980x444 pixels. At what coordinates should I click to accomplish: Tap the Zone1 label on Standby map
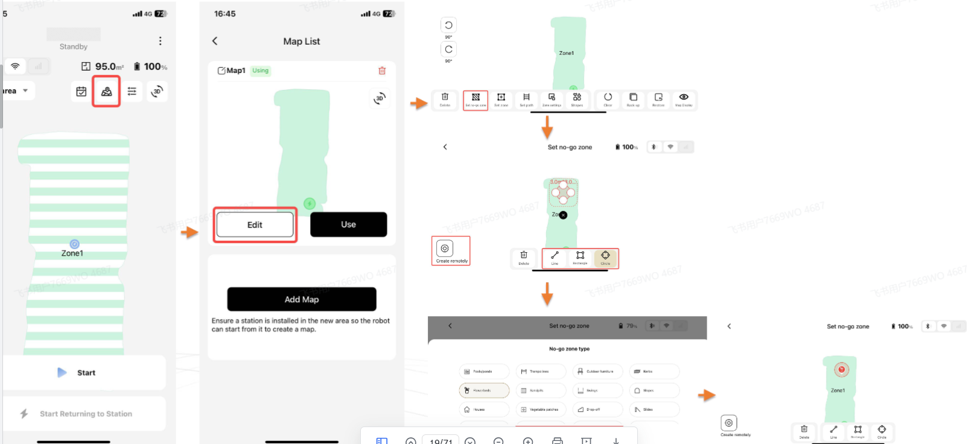(72, 253)
